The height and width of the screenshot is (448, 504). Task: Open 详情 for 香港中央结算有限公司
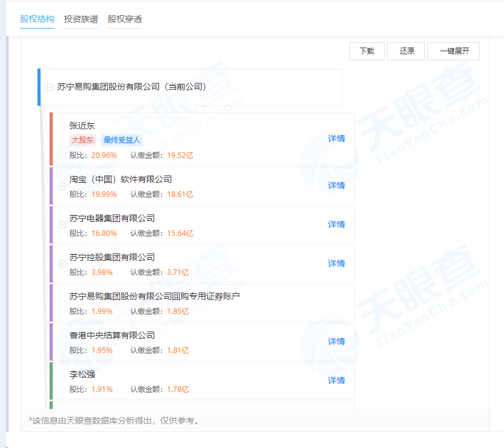336,341
